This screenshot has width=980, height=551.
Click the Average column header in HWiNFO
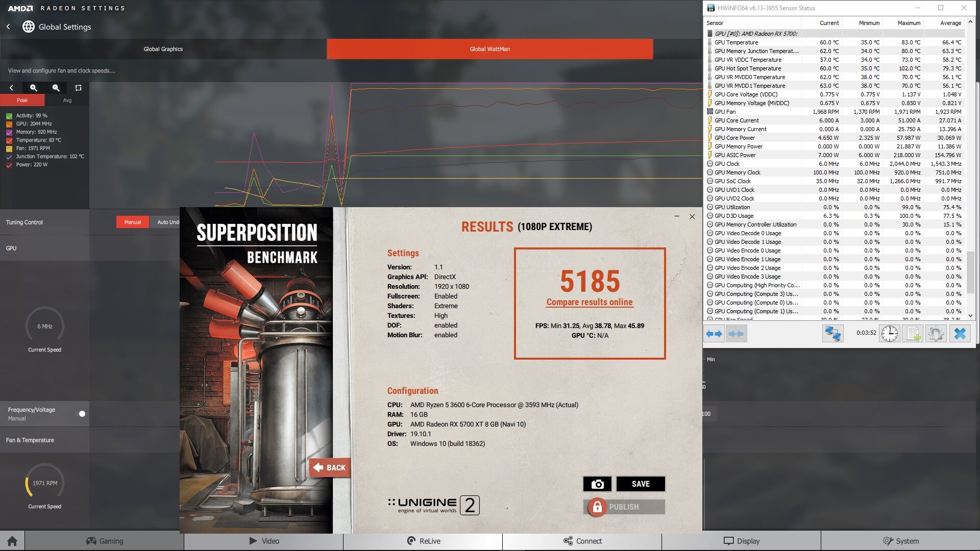944,23
